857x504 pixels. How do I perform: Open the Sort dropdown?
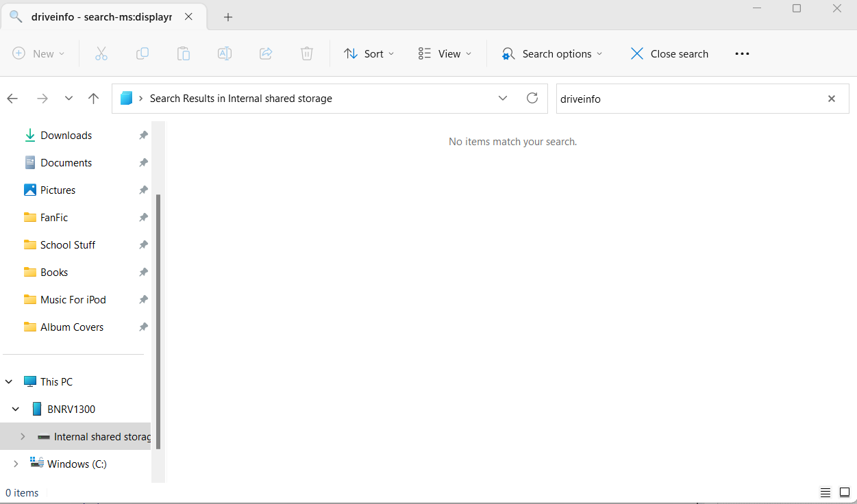pos(369,53)
